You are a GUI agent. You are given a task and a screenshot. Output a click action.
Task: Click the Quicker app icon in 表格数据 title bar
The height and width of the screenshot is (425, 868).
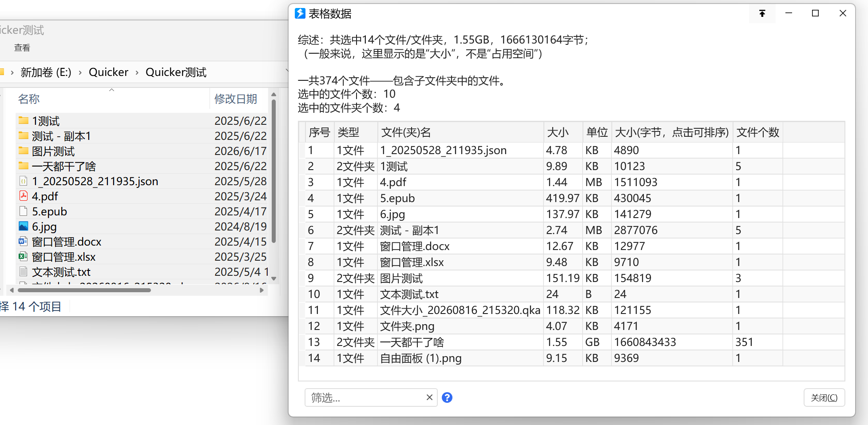(300, 13)
